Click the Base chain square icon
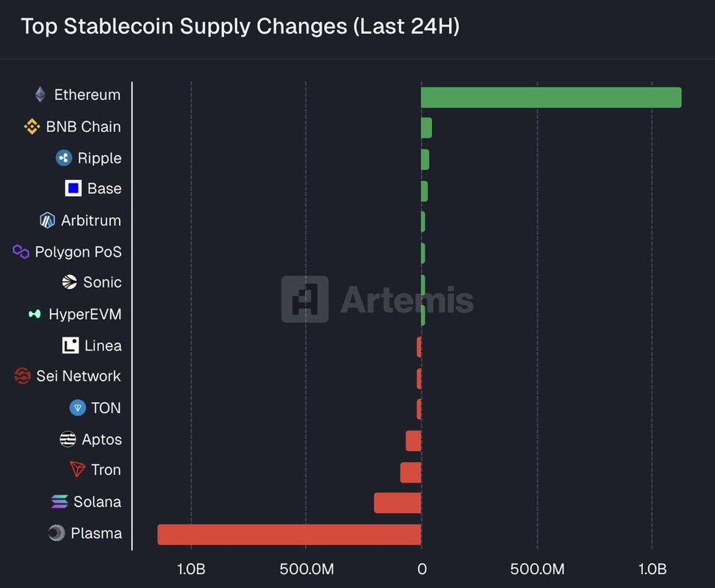This screenshot has height=588, width=715. tap(73, 189)
